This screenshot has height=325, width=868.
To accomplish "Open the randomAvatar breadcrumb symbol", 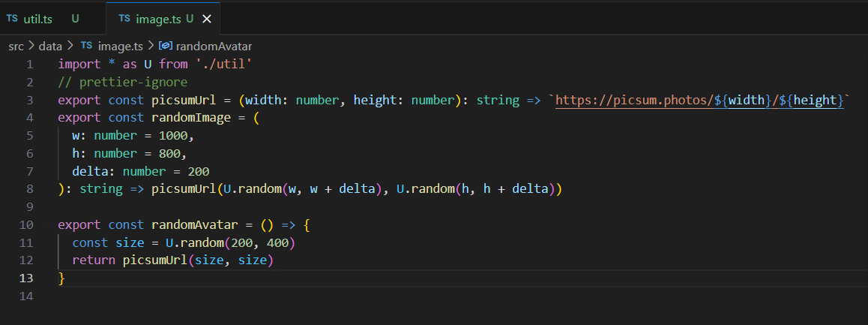I will pos(214,47).
